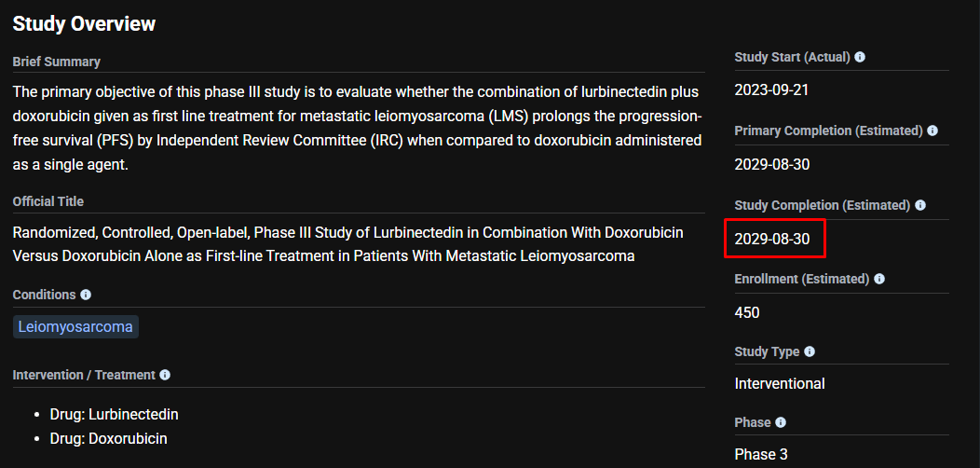Screen dimensions: 980x468
Task: Open the Phase info icon
Action: 781,422
